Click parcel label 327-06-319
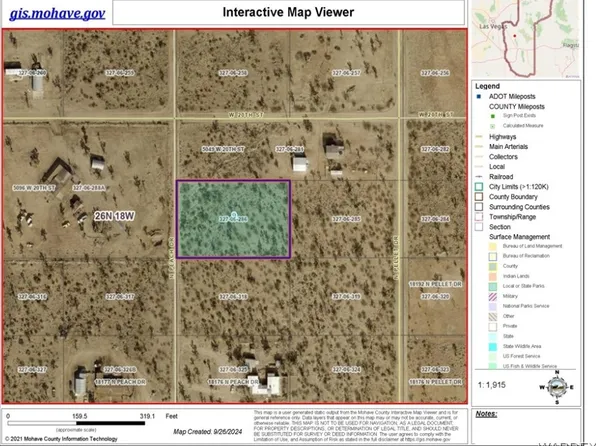Image resolution: width=596 pixels, height=446 pixels. tap(346, 297)
